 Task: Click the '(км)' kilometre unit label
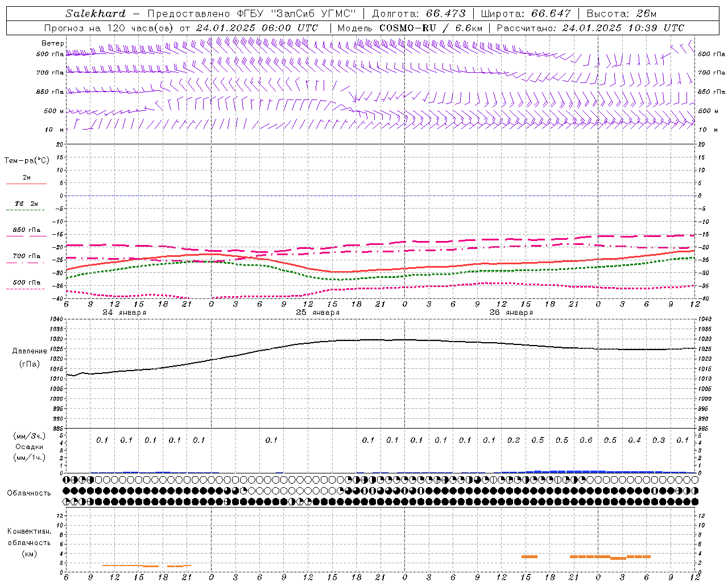[29, 554]
